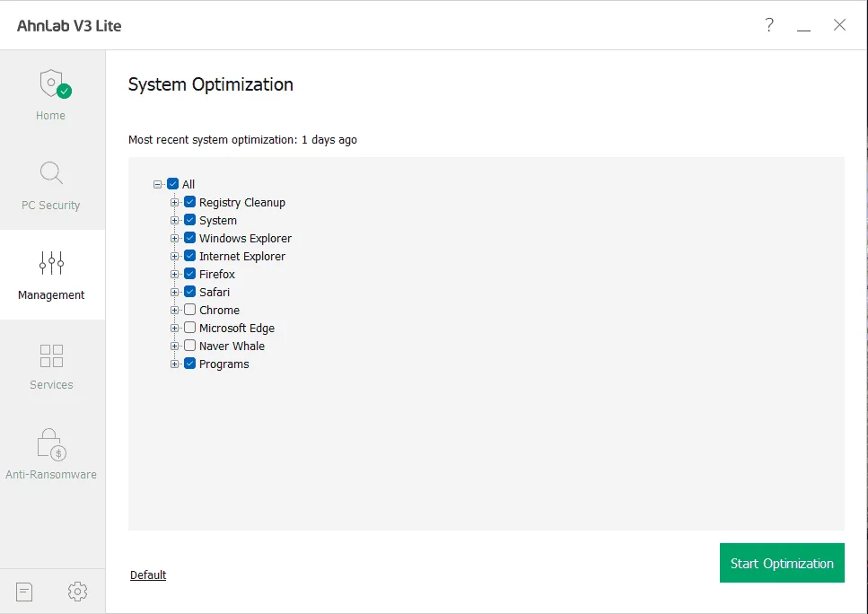This screenshot has width=868, height=614.
Task: Select the Windows Explorer label
Action: coord(245,239)
